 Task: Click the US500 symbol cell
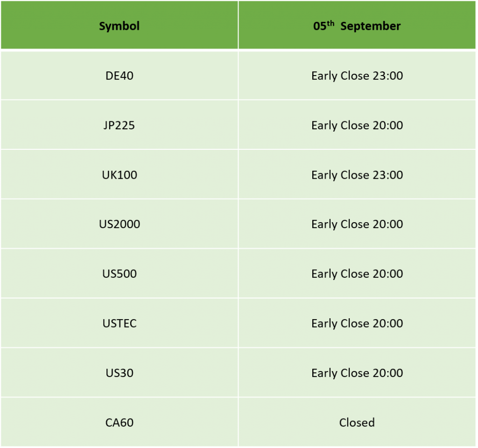click(x=119, y=273)
